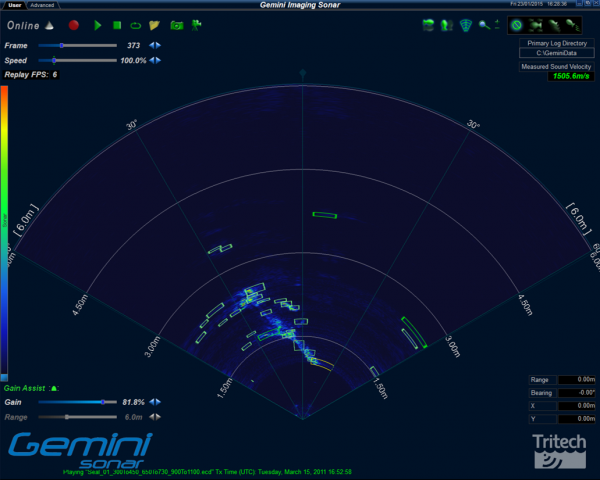Click the Gain slider handle

coord(102,401)
